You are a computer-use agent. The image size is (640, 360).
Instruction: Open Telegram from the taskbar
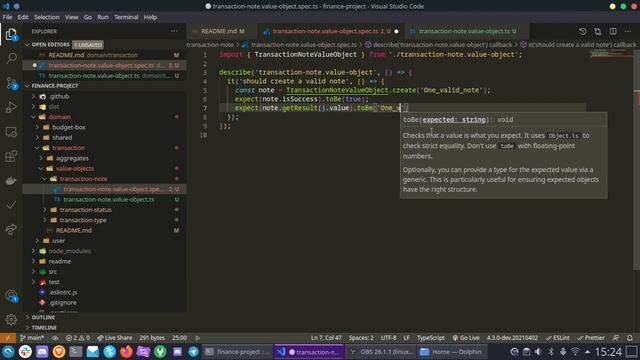coord(193,351)
